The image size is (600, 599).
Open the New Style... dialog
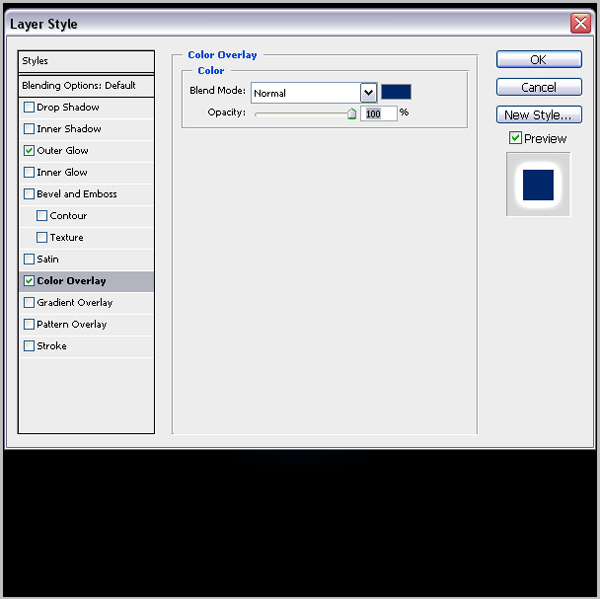point(539,115)
